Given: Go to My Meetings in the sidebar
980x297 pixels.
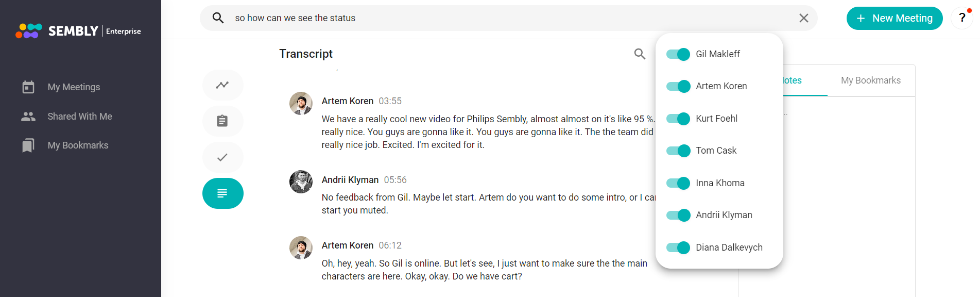Looking at the screenshot, I should click(x=74, y=87).
